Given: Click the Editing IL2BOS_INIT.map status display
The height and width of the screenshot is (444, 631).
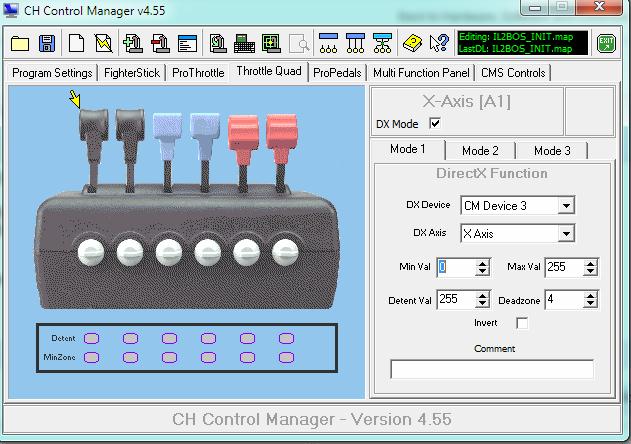Looking at the screenshot, I should coord(523,43).
